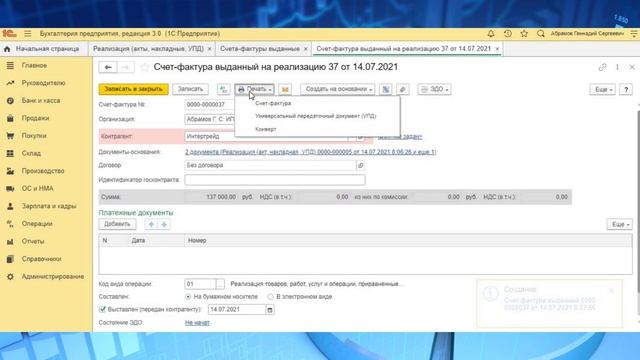Open the document structure icon
640x360 pixels.
pyautogui.click(x=385, y=89)
